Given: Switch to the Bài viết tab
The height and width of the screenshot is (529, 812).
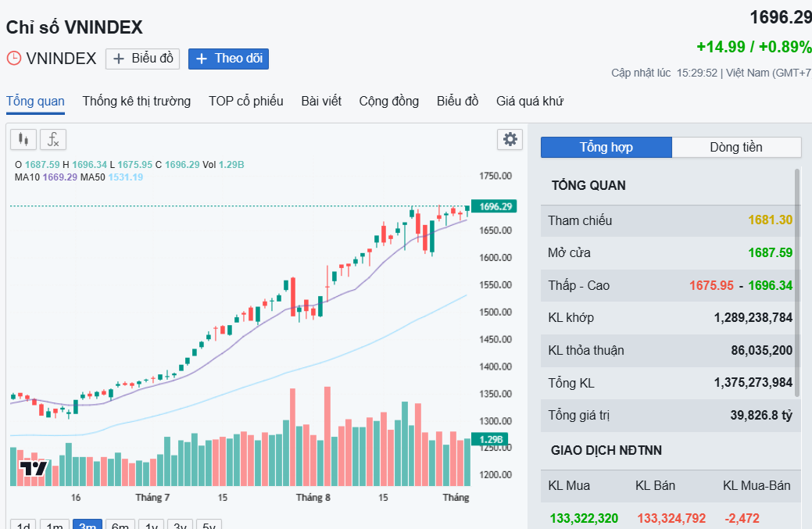Looking at the screenshot, I should point(321,101).
